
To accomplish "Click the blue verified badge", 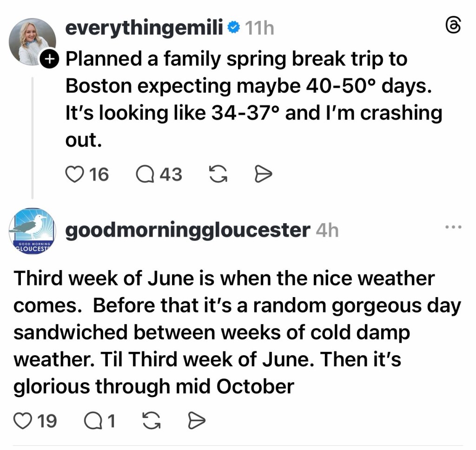I will click(x=234, y=29).
